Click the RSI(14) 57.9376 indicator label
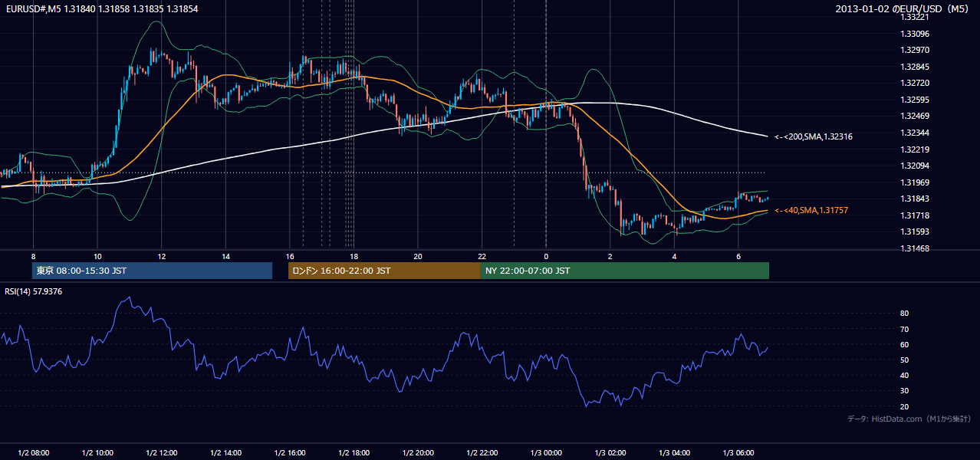 coord(34,291)
